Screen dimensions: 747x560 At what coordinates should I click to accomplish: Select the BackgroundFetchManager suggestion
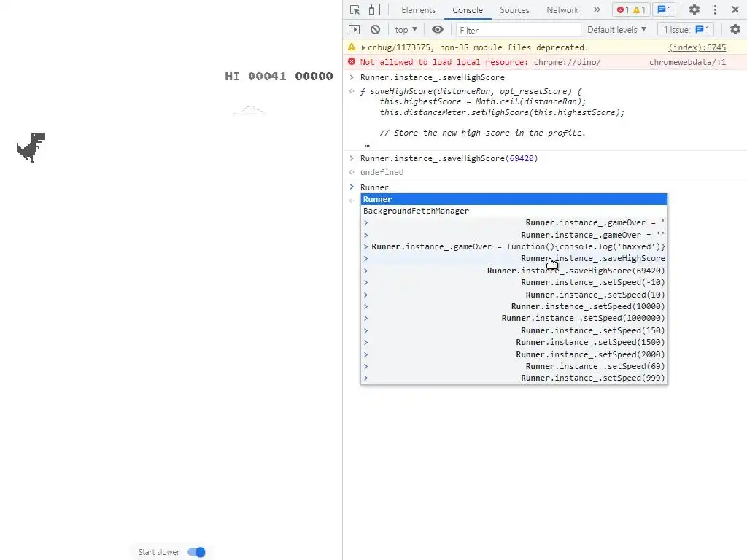click(x=514, y=211)
